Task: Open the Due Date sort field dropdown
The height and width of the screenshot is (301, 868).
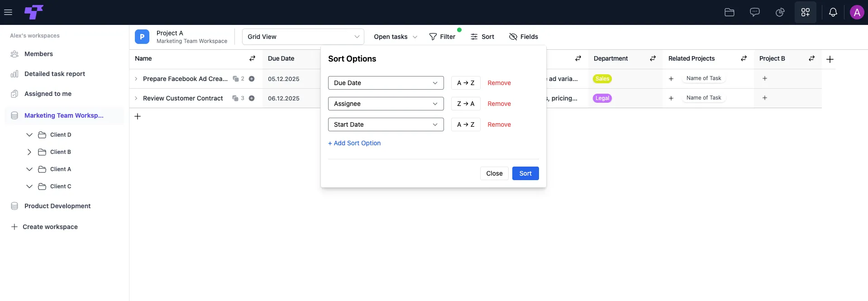Action: click(x=386, y=83)
